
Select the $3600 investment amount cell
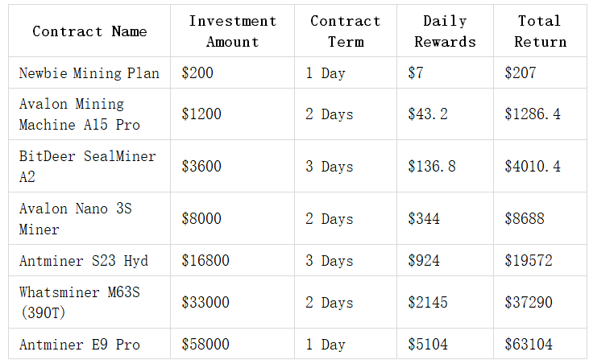point(201,167)
